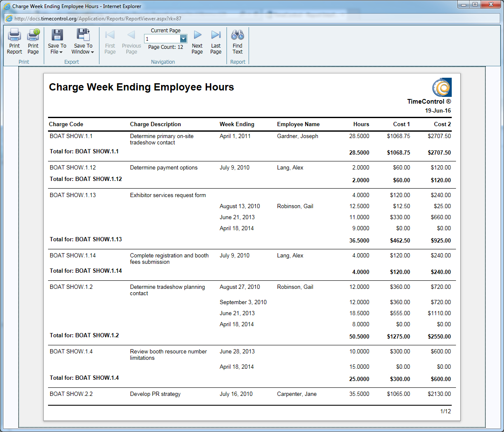The height and width of the screenshot is (432, 504).
Task: Click the June 28, 2013 week ending
Action: tap(237, 352)
